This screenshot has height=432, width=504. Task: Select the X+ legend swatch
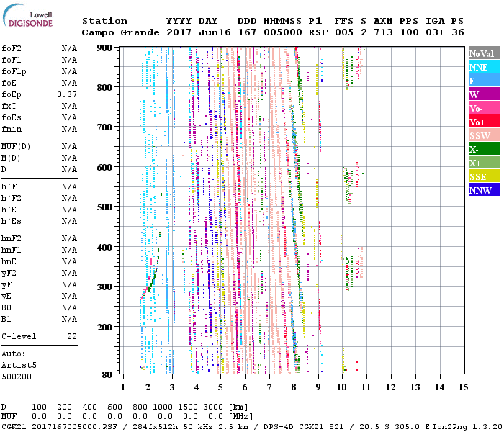pos(483,163)
